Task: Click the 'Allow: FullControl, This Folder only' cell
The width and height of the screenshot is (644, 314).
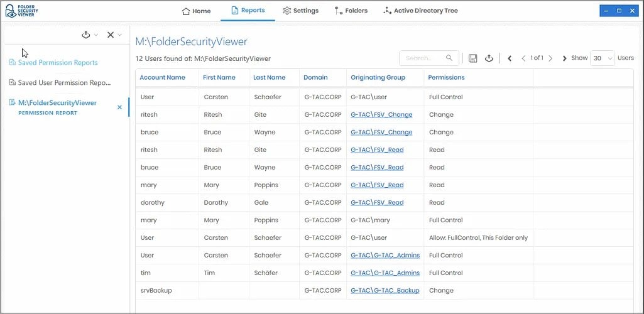Action: [x=478, y=238]
